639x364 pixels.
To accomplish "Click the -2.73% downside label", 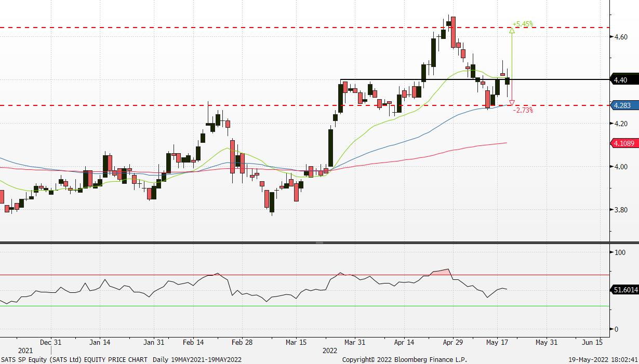I will (523, 110).
